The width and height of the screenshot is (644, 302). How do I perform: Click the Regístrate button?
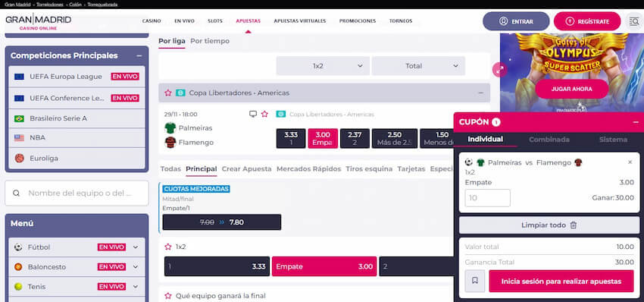(587, 21)
